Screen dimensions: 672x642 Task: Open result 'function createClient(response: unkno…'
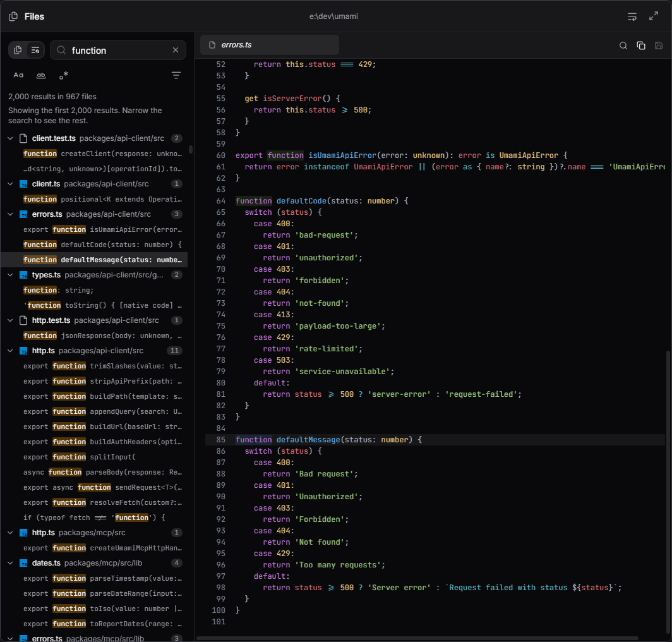point(94,154)
